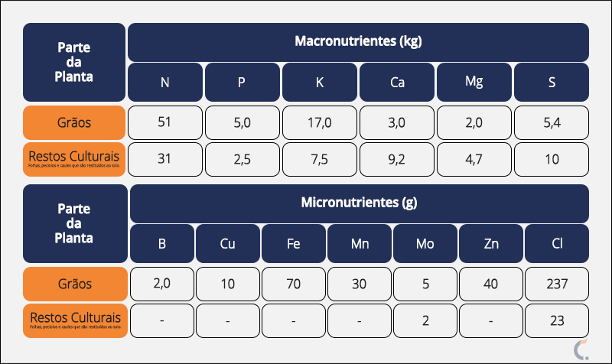Image resolution: width=612 pixels, height=364 pixels.
Task: Click the nitrogen value 51 cell
Action: (x=165, y=122)
